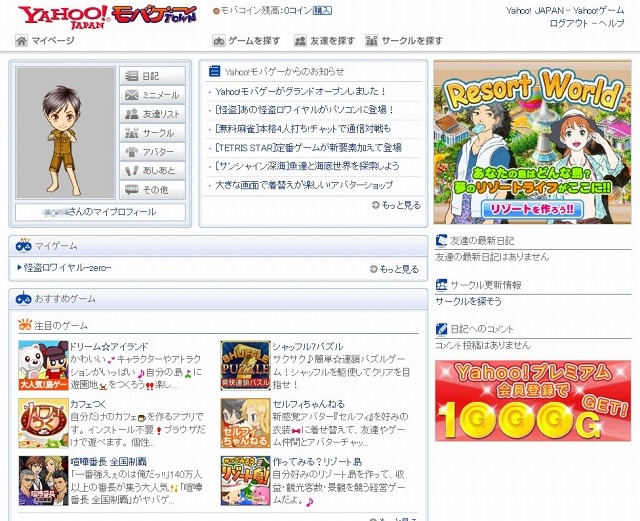Viewport: 640px width, 521px height.
Task: Open news item about [怪盗]怪盗ロワイヤル
Action: (x=305, y=110)
